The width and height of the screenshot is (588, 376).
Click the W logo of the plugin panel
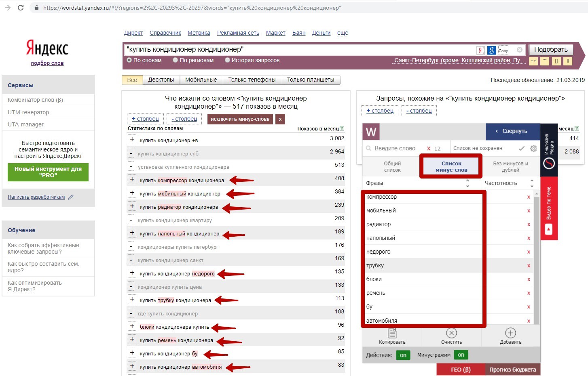[371, 132]
